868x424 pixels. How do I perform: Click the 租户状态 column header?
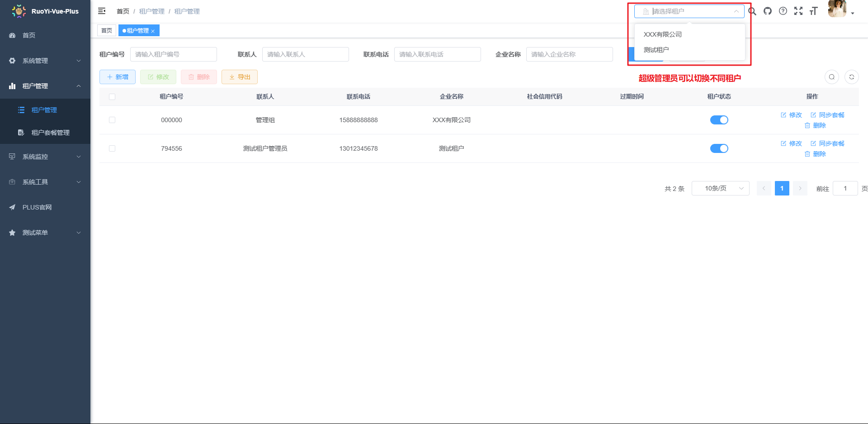click(x=719, y=97)
